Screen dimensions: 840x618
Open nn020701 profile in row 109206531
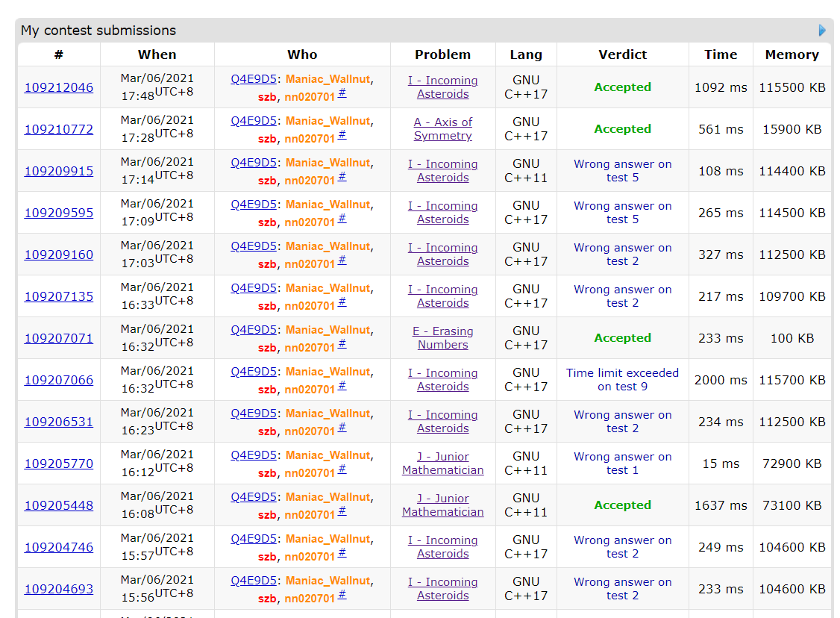[x=310, y=431]
